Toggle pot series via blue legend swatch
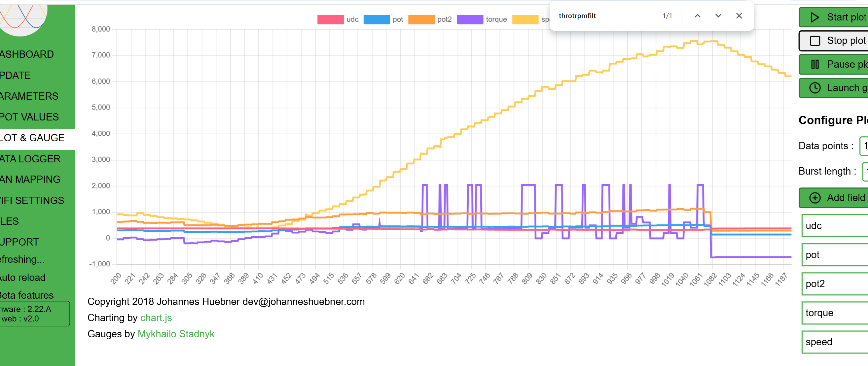 pyautogui.click(x=377, y=19)
